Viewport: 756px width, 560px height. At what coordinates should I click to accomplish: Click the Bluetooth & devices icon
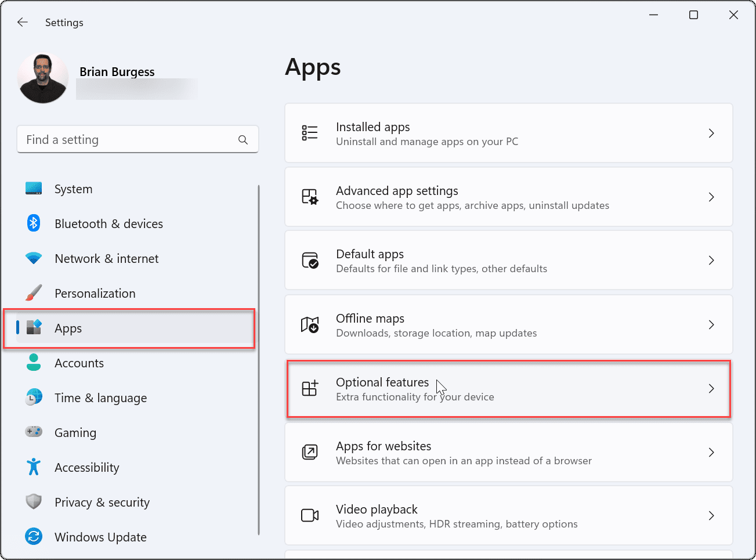34,223
